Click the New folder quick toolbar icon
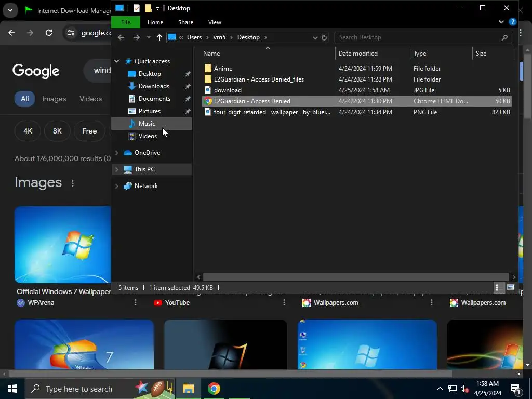 coord(148,8)
